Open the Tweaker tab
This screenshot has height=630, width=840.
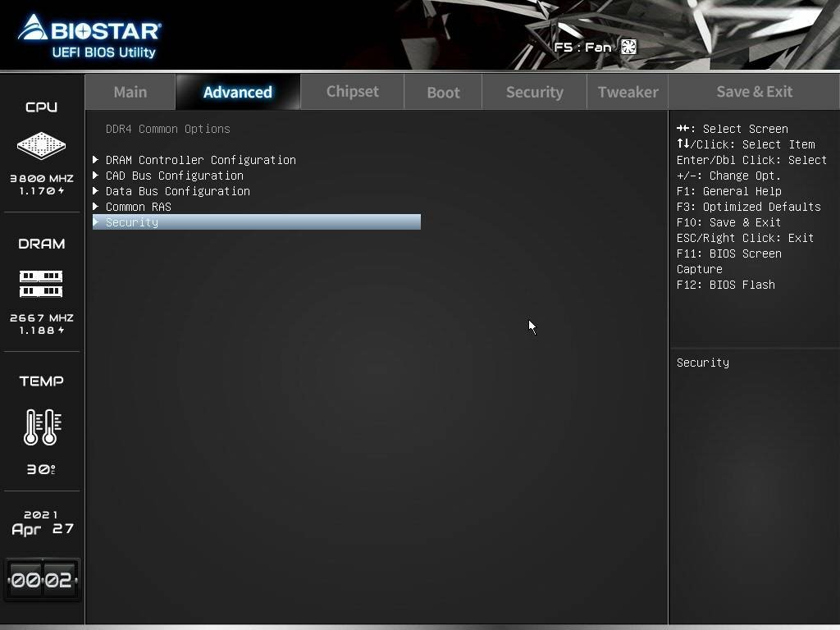click(628, 91)
